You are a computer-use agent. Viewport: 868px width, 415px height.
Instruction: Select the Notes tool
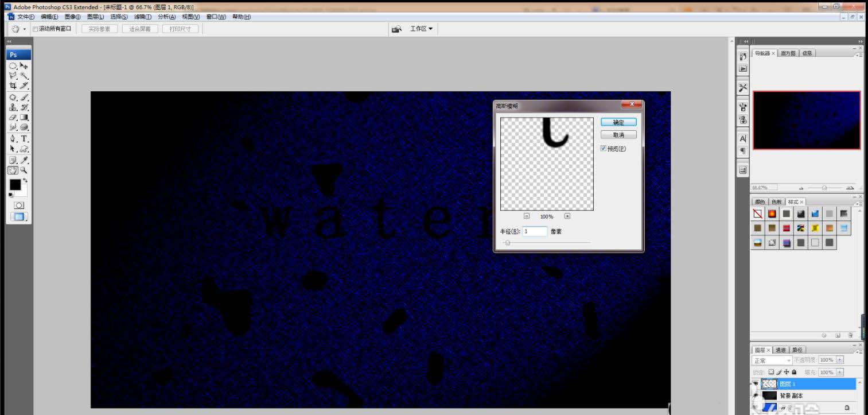pos(13,160)
